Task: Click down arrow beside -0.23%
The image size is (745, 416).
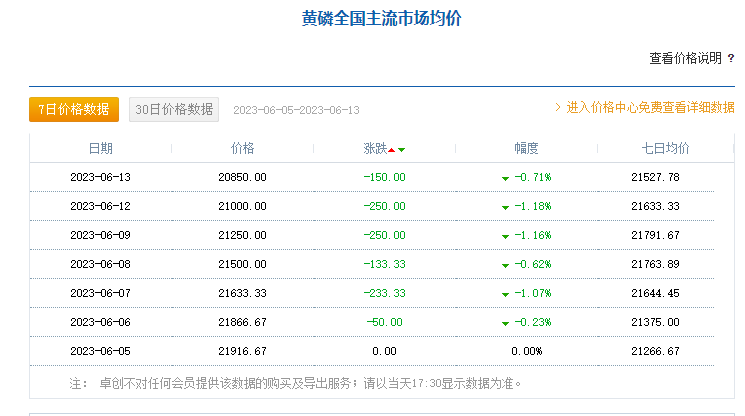Action: coord(505,324)
